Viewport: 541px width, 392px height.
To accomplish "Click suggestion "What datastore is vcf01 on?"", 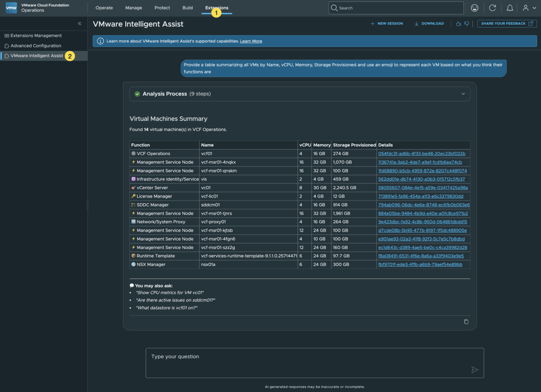I will click(x=166, y=308).
